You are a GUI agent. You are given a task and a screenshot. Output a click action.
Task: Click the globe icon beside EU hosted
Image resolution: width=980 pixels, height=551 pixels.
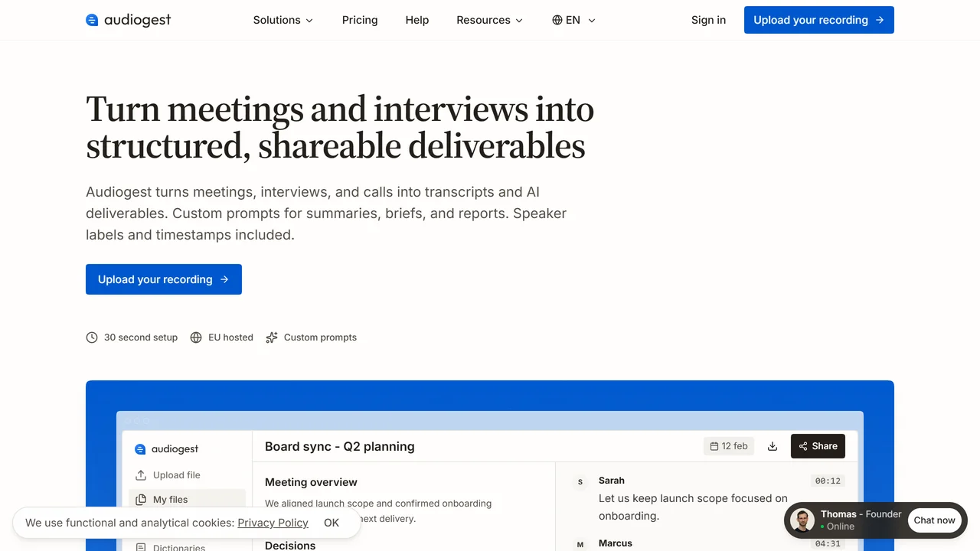[196, 337]
